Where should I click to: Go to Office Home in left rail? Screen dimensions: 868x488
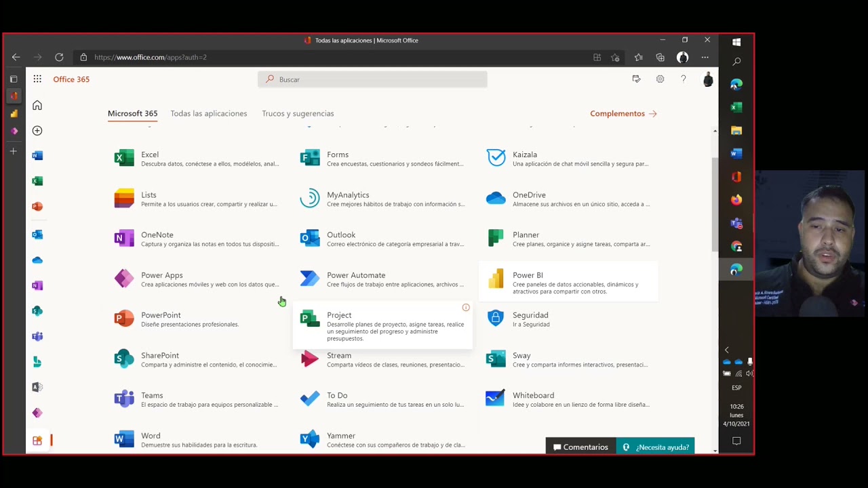[x=37, y=105]
